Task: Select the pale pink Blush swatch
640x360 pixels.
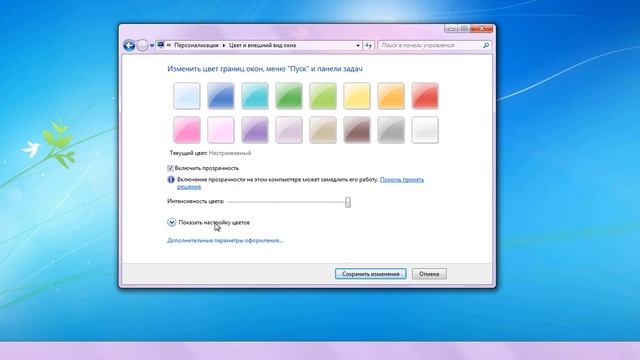Action: [221, 130]
